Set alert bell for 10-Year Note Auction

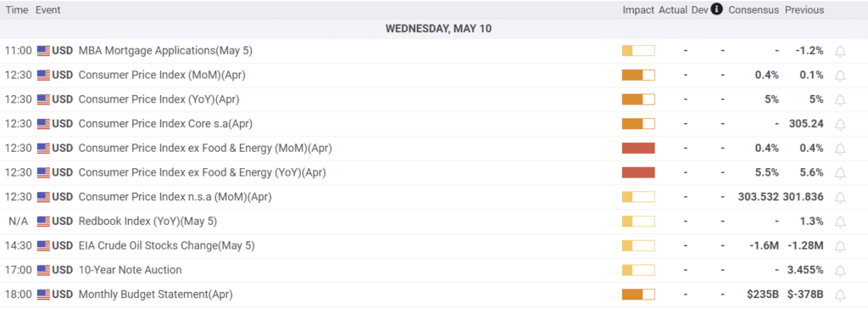click(x=840, y=271)
